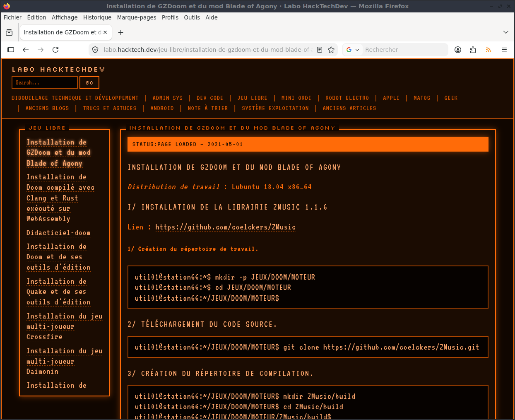Screen dimensions: 515x420
Task: Open the ANCIENS ARTICLES nav link
Action: 349,108
